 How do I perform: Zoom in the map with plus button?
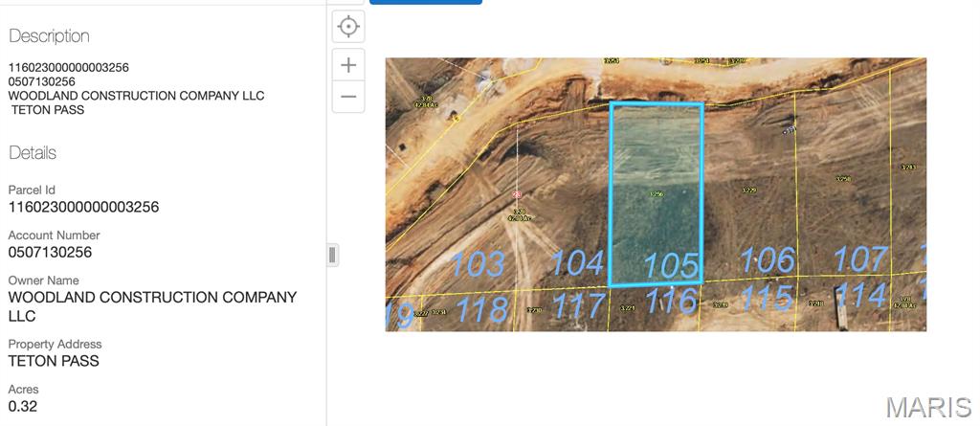tap(348, 65)
